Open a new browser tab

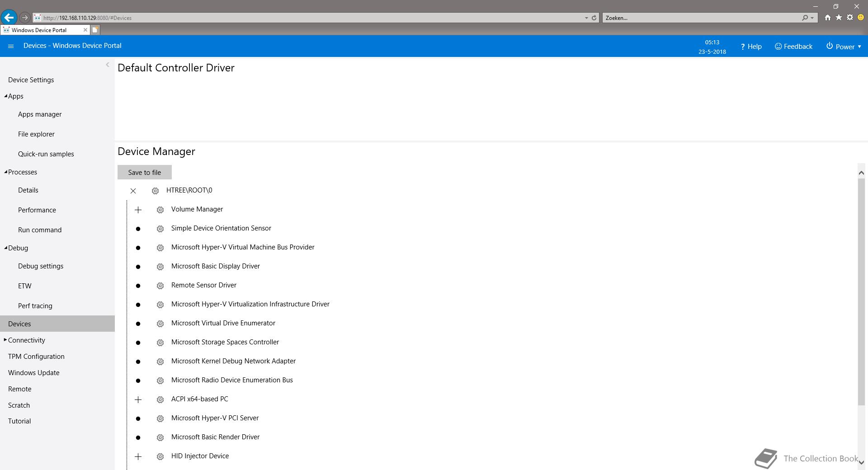[95, 30]
